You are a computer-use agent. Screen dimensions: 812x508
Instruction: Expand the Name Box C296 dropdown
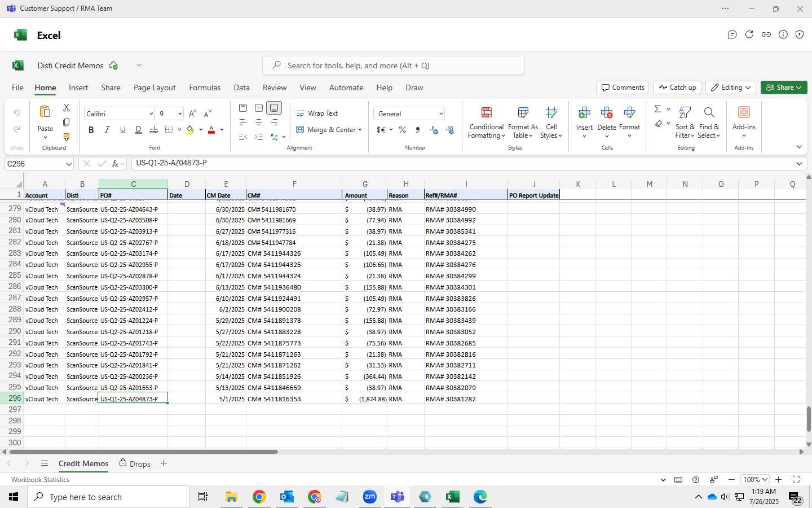[69, 164]
